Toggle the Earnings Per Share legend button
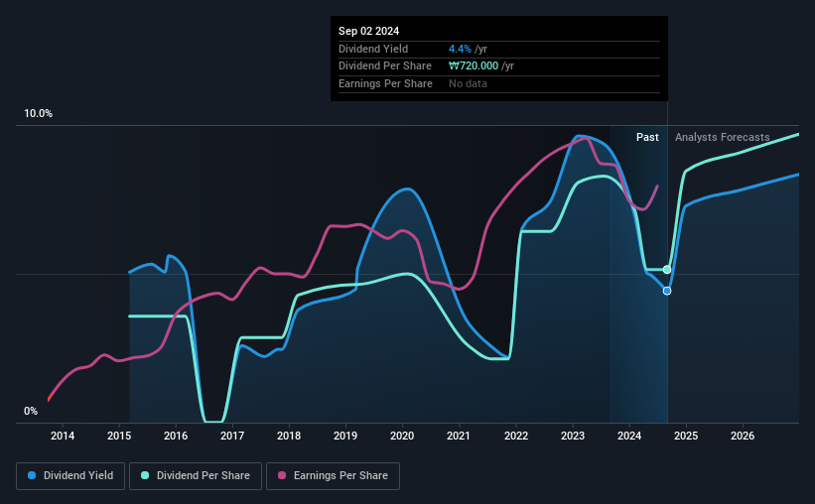The height and width of the screenshot is (504, 815). coord(333,476)
